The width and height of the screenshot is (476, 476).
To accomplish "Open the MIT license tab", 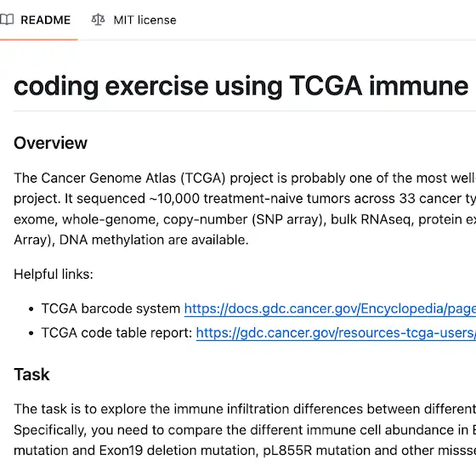I will click(x=134, y=20).
